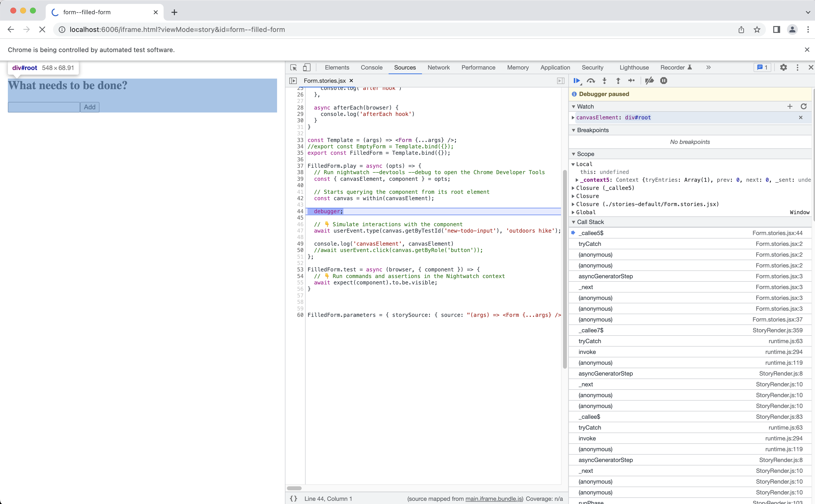Expand canvasElement watch entry
815x504 pixels.
point(573,117)
